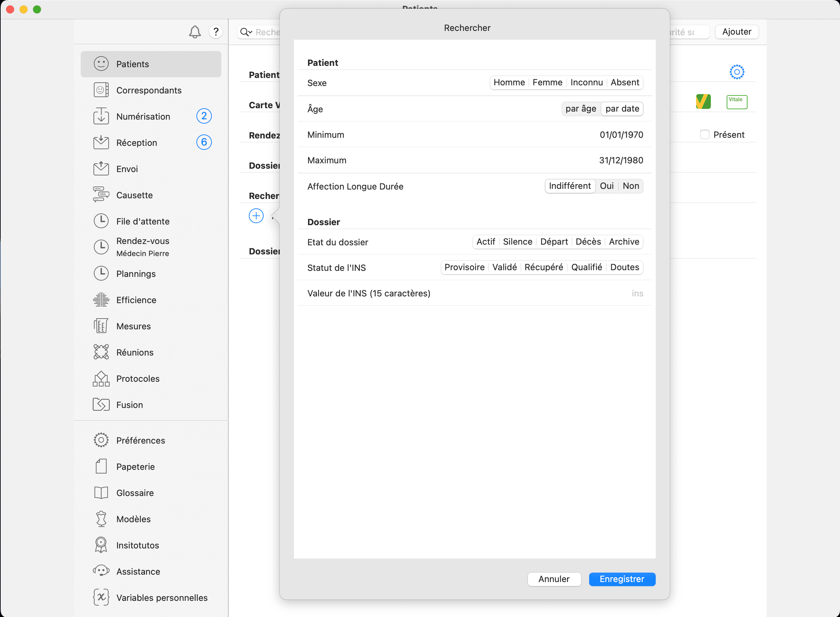Screen dimensions: 840x617
Task: Check the Présent checkbox
Action: click(x=704, y=134)
